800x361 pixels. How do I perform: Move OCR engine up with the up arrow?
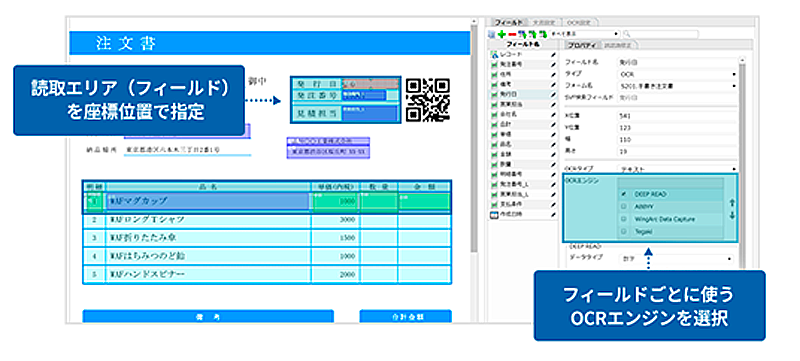coord(732,203)
